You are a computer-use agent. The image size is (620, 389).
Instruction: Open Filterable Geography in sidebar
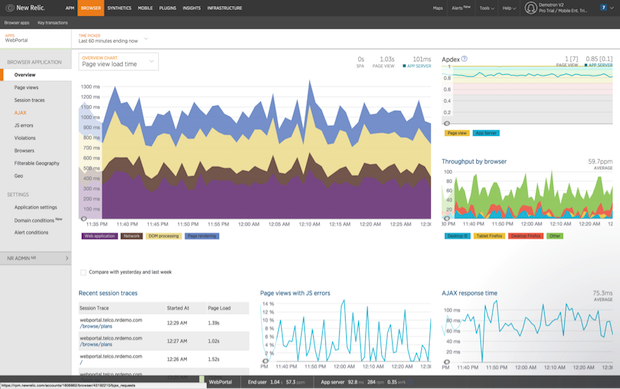[x=37, y=163]
